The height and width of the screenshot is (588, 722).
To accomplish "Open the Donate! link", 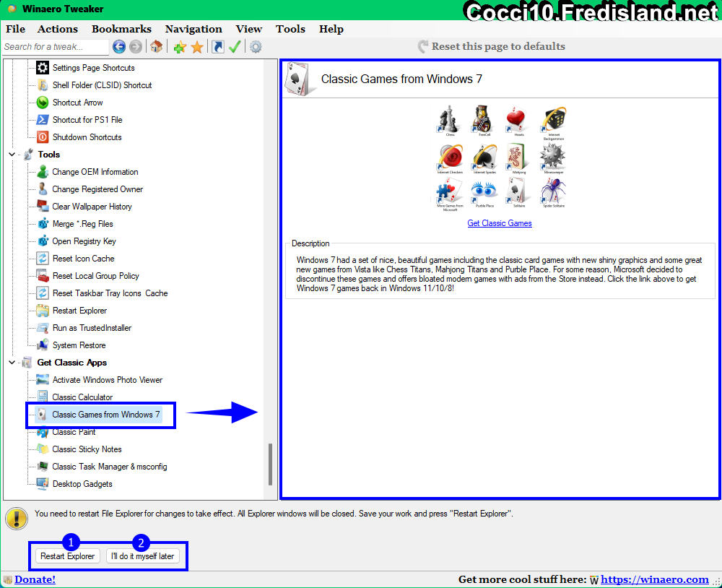I will [35, 579].
